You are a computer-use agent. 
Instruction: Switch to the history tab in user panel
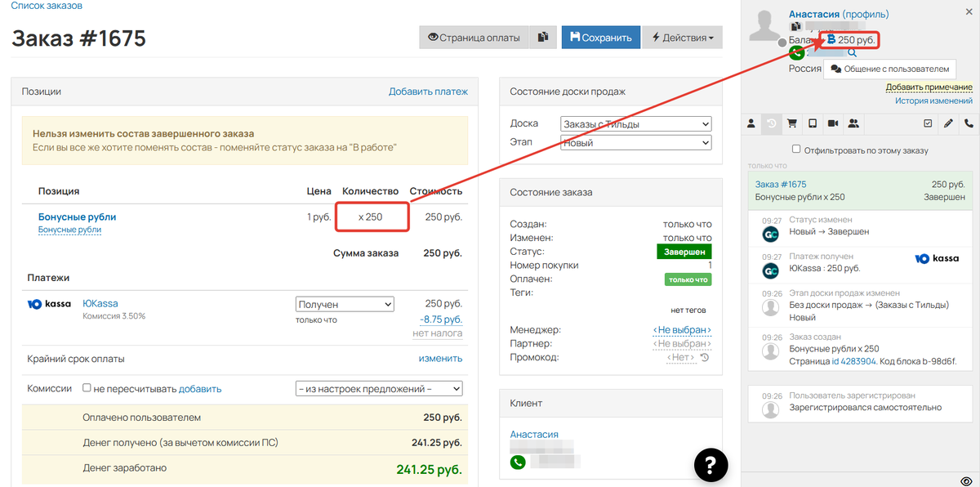tap(771, 123)
